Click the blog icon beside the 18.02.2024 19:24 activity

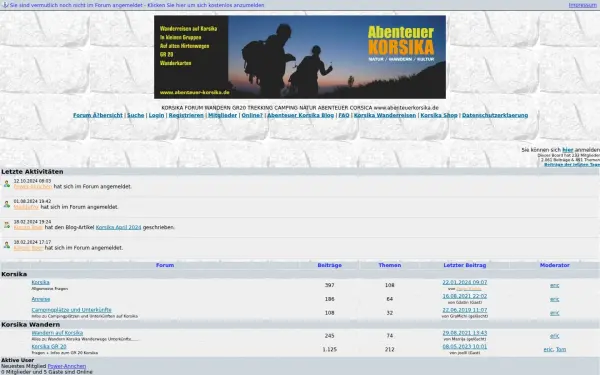pos(7,225)
